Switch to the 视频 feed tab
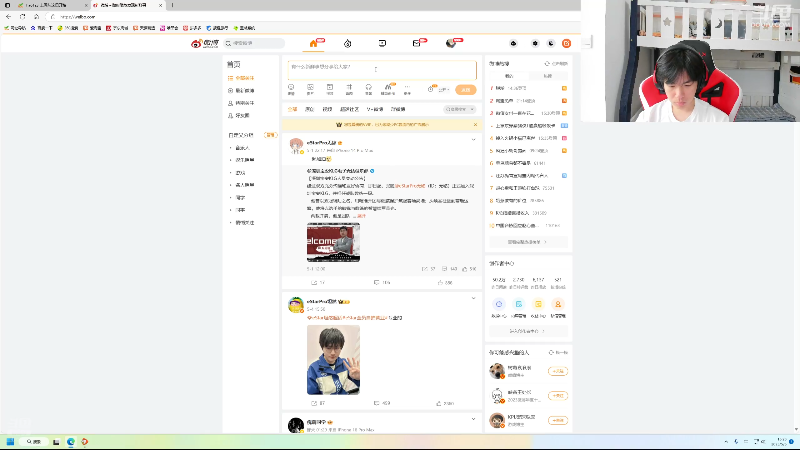The image size is (800, 450). point(327,109)
